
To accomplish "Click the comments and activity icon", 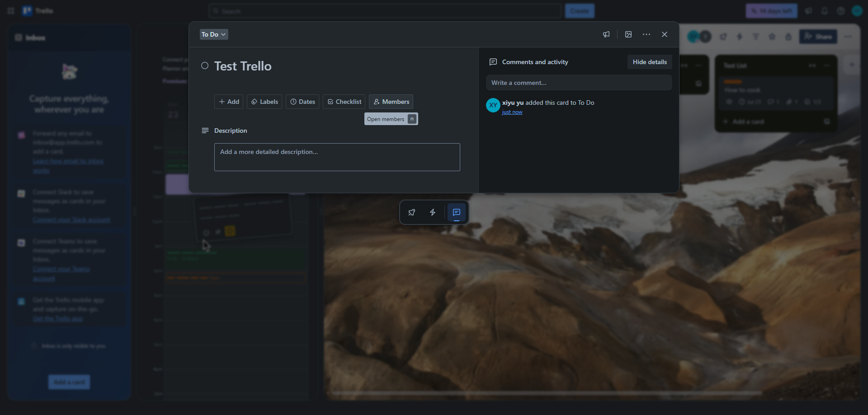I will point(493,62).
